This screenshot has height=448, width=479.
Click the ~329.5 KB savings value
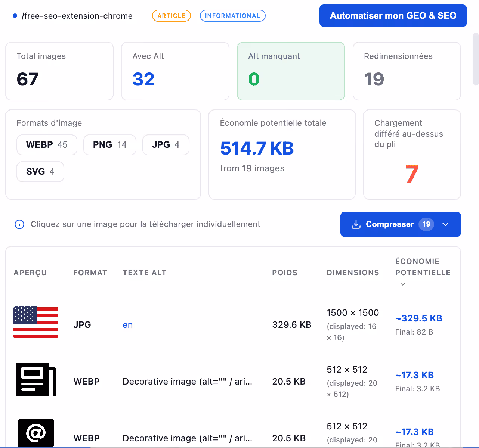click(x=419, y=318)
